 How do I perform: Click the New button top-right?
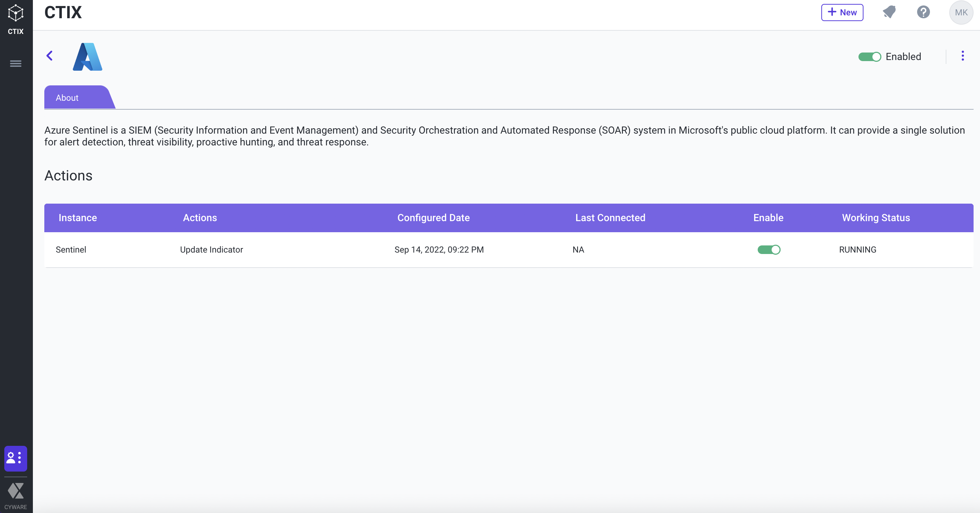click(842, 12)
